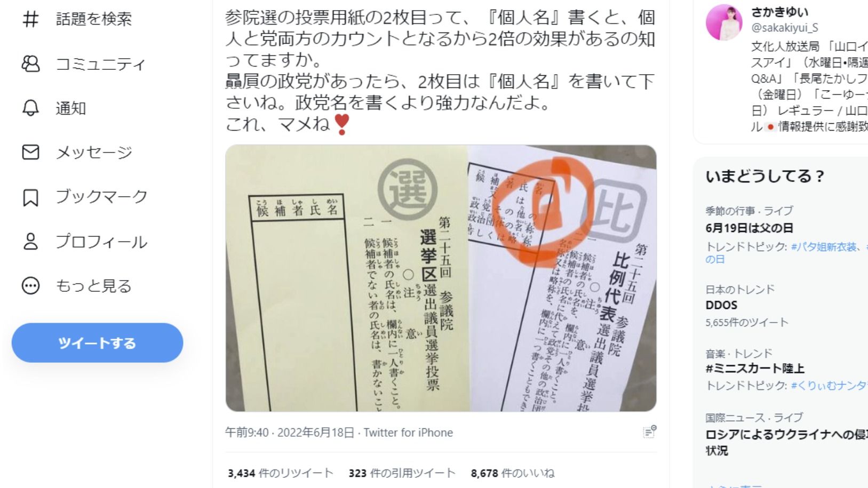Select ブックマーク in the navigation
The width and height of the screenshot is (868, 488).
point(101,197)
